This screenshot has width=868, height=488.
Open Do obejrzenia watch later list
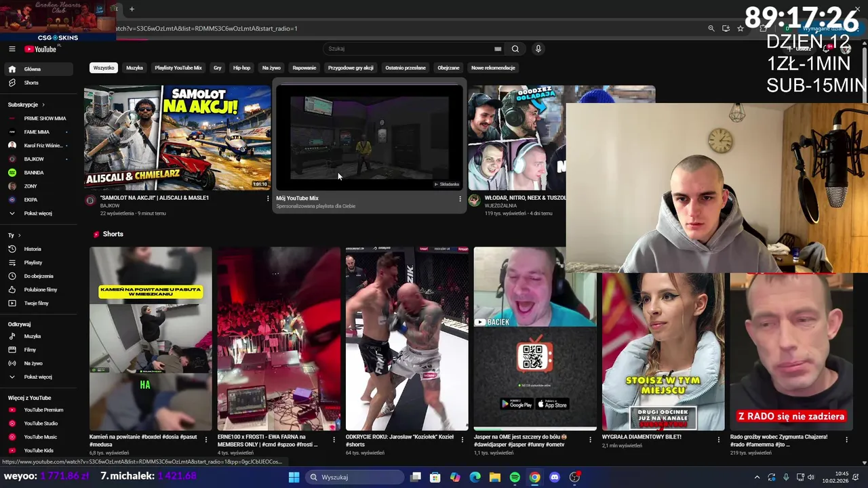38,276
